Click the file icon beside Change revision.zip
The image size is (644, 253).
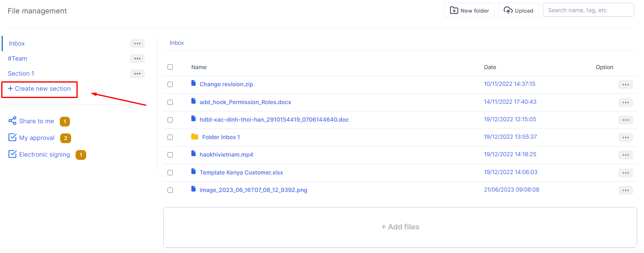click(194, 83)
